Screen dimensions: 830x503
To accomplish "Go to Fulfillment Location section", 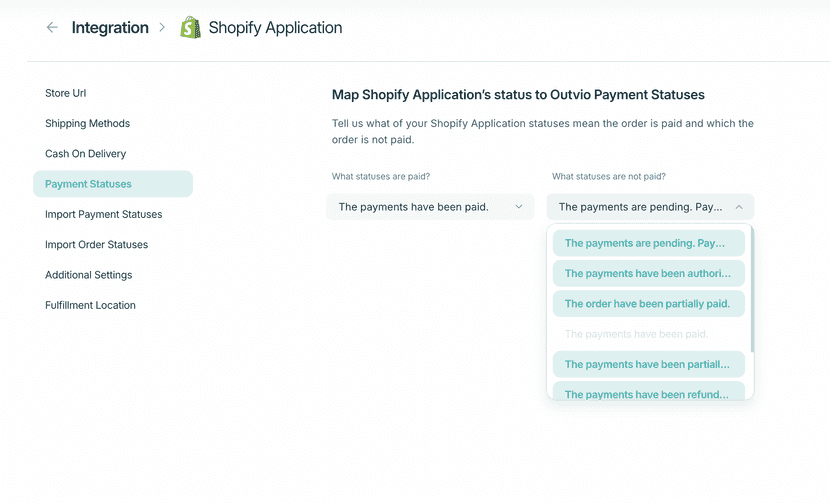I will pyautogui.click(x=90, y=305).
